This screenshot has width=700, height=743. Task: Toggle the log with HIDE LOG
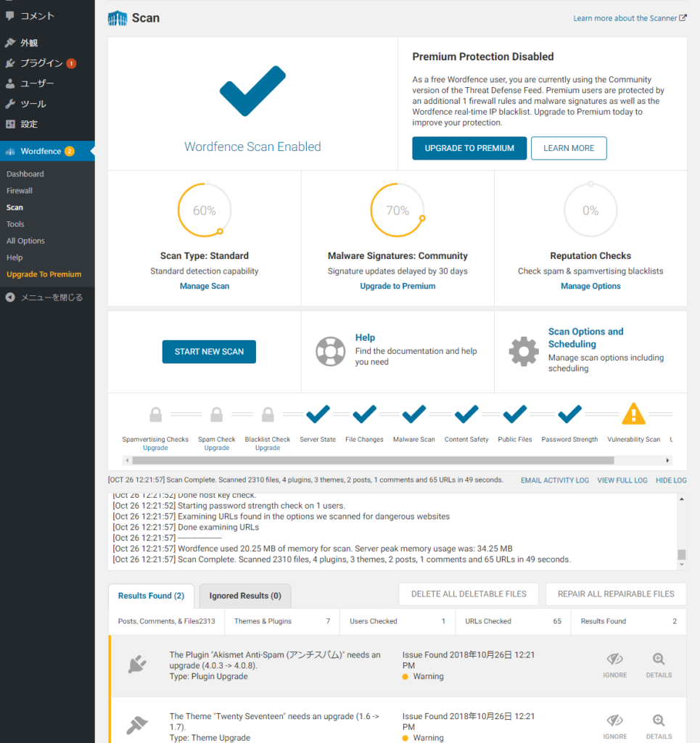(x=671, y=480)
